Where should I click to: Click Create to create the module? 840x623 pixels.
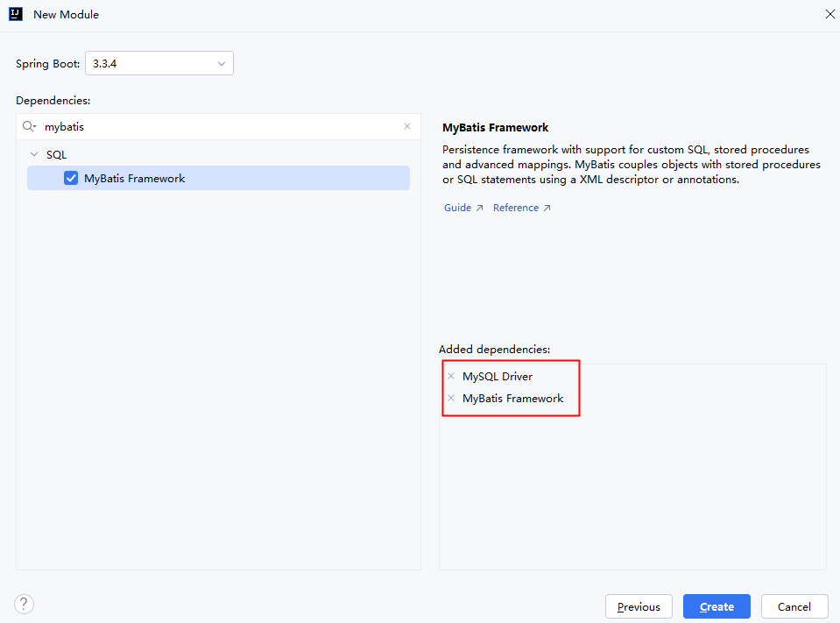pos(716,606)
